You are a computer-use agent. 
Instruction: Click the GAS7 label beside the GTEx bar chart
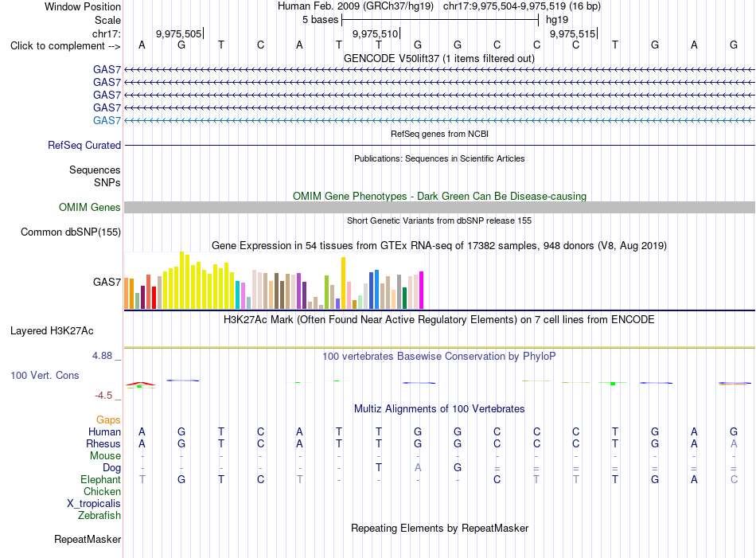click(x=107, y=282)
